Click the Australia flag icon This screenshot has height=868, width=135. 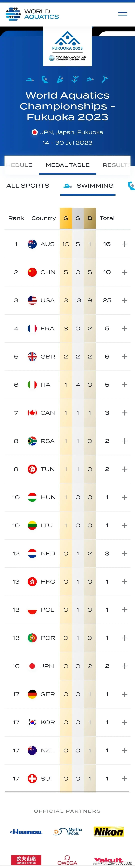[x=32, y=244]
